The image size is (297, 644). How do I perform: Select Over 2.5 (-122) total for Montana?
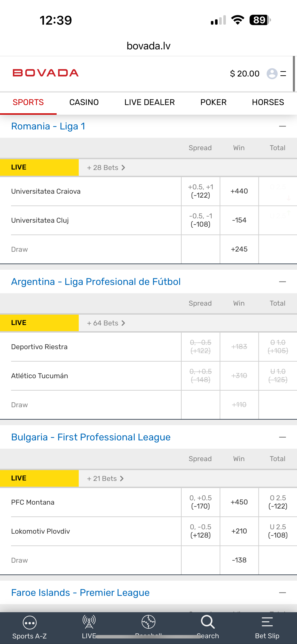click(x=278, y=502)
